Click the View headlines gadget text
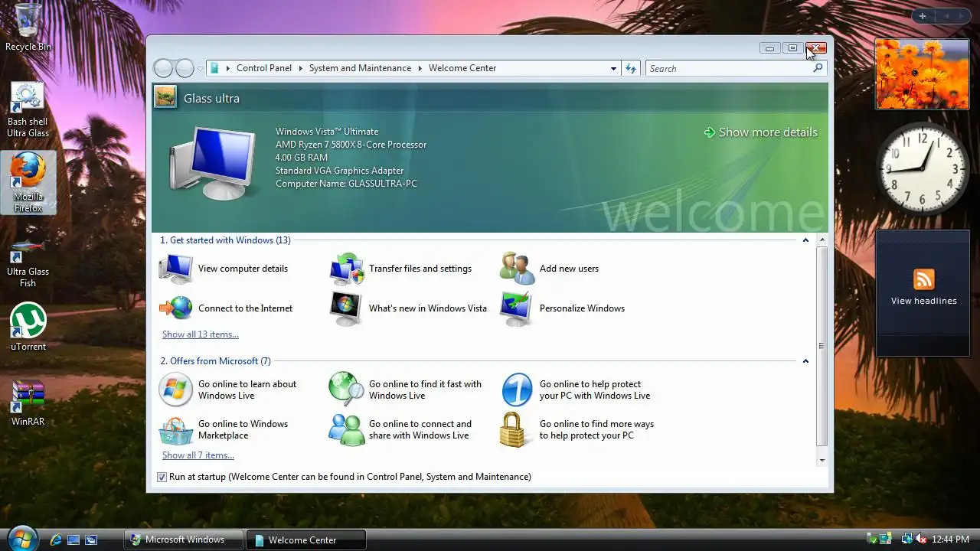This screenshot has height=551, width=980. (923, 301)
